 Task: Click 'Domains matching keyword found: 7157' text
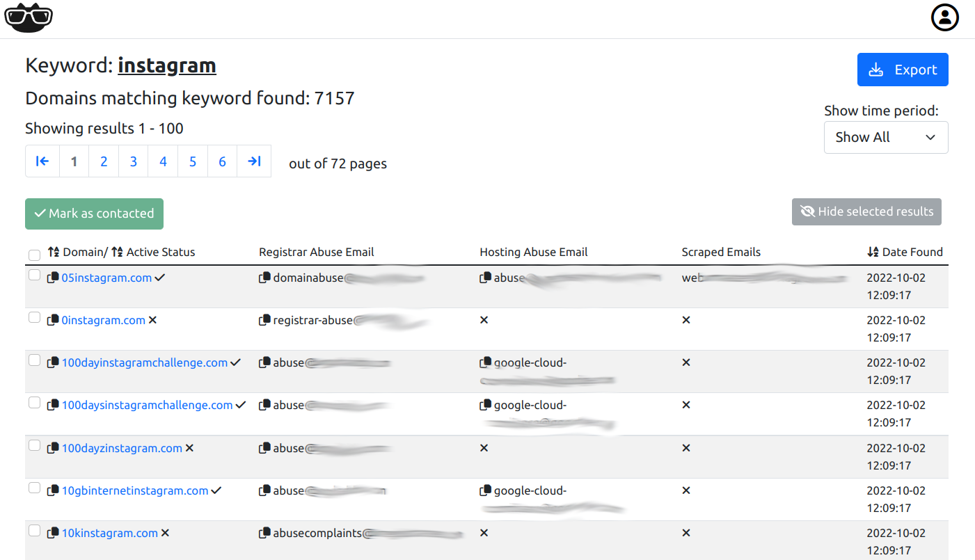tap(190, 98)
